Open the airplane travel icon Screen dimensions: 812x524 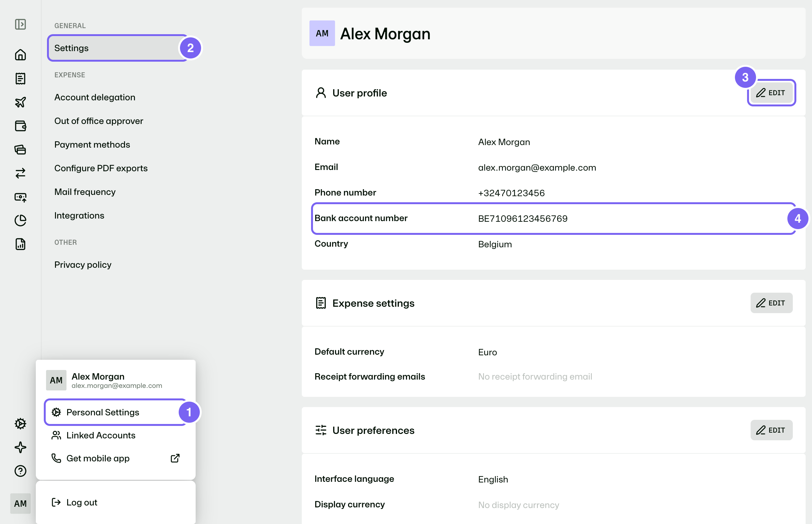coord(20,102)
